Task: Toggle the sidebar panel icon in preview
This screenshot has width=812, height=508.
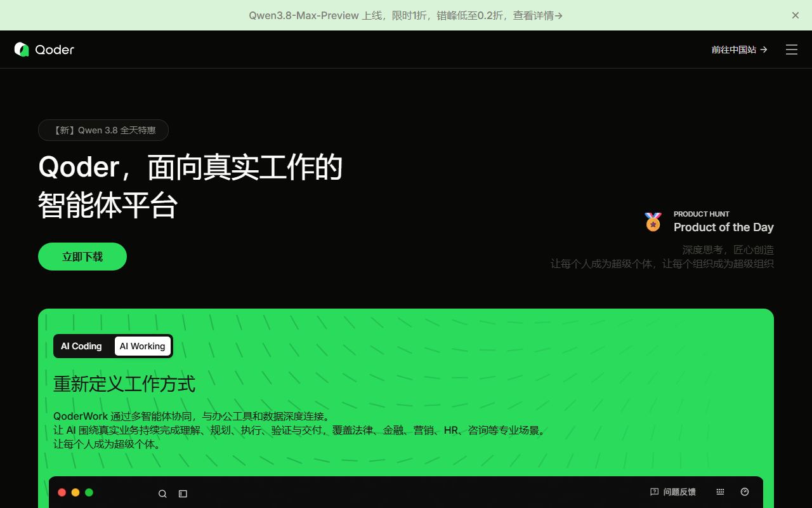Action: (x=183, y=493)
